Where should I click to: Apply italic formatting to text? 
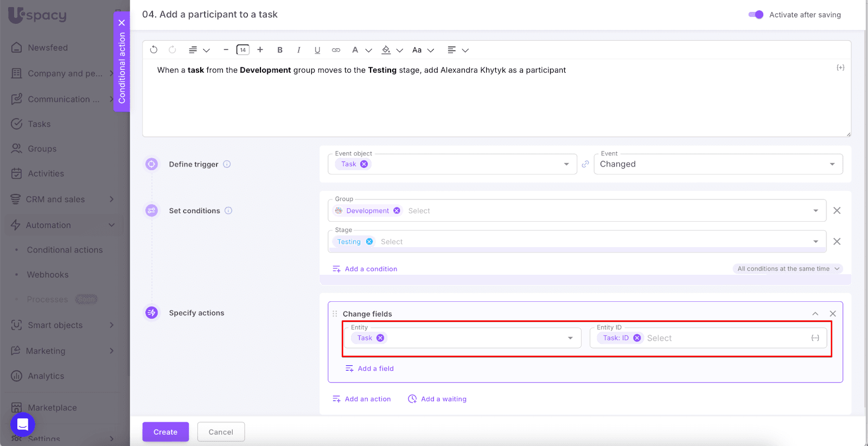[x=298, y=50]
